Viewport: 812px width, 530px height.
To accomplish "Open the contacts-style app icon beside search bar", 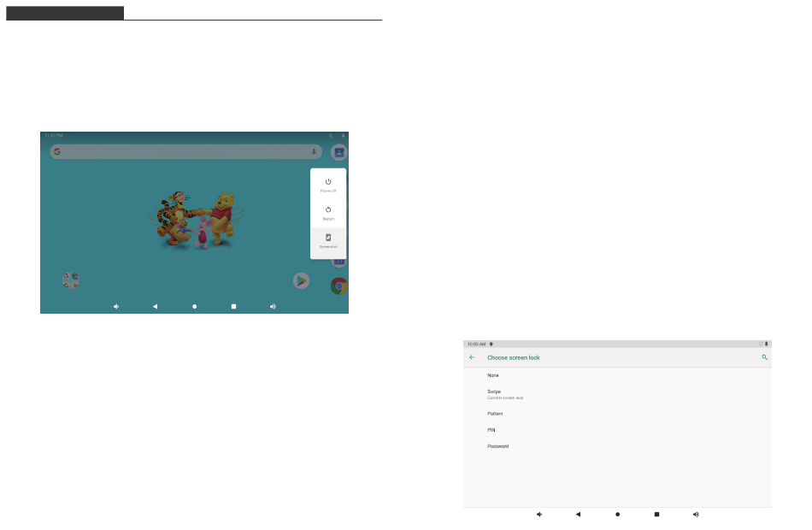I will [338, 152].
